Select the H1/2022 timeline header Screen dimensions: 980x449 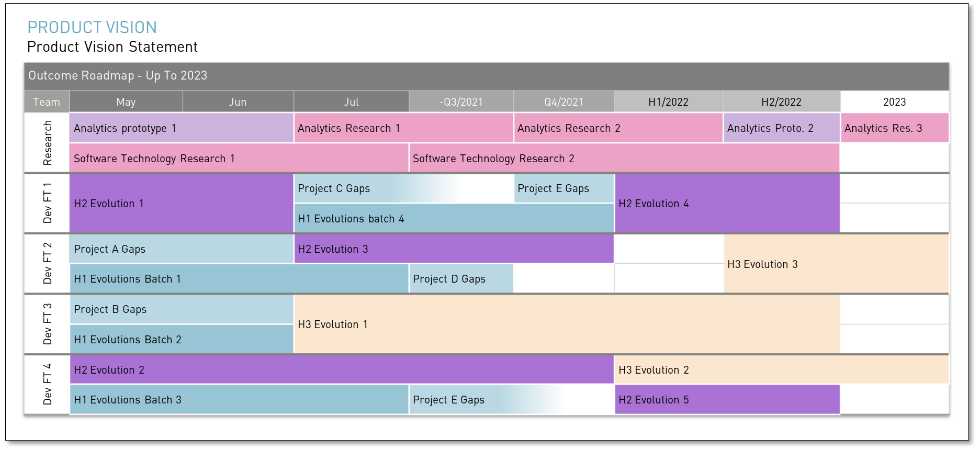(x=668, y=102)
